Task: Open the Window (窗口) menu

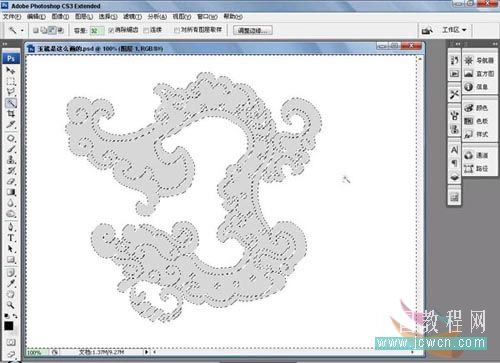Action: tap(207, 16)
